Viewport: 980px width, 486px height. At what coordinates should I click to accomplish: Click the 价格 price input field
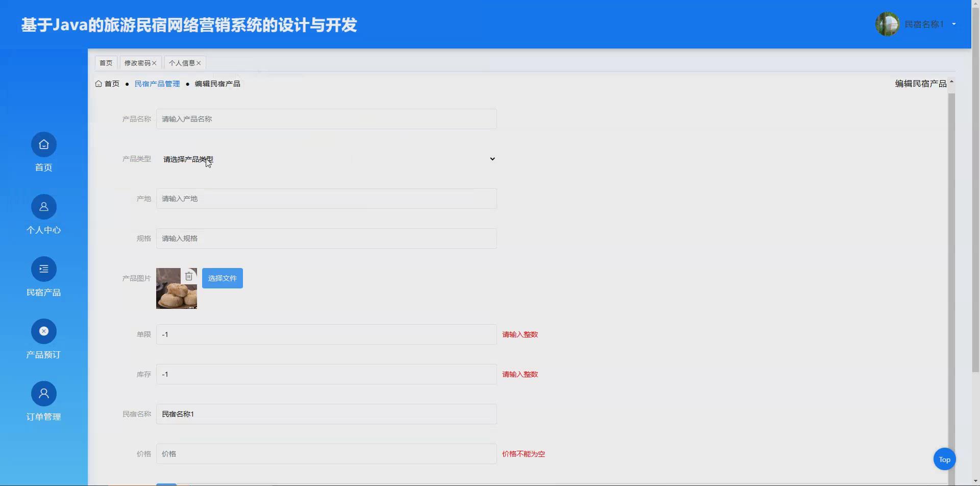tap(327, 453)
